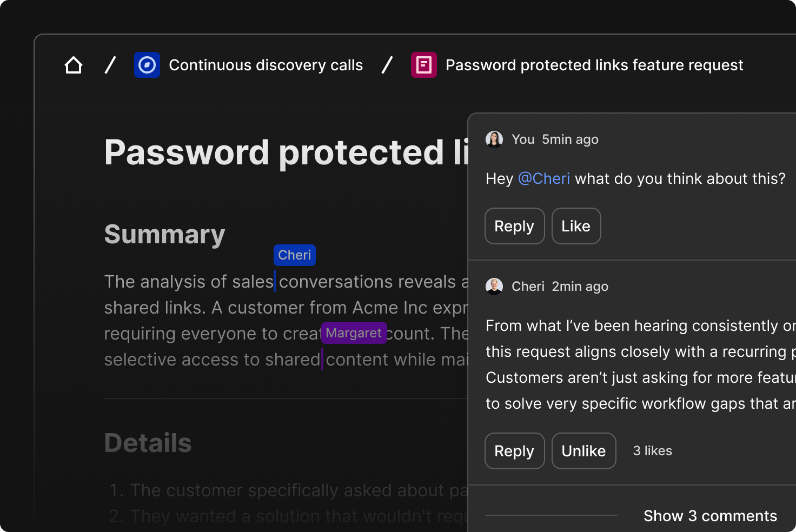Open Password protected links feature request breadcrumb

point(594,65)
